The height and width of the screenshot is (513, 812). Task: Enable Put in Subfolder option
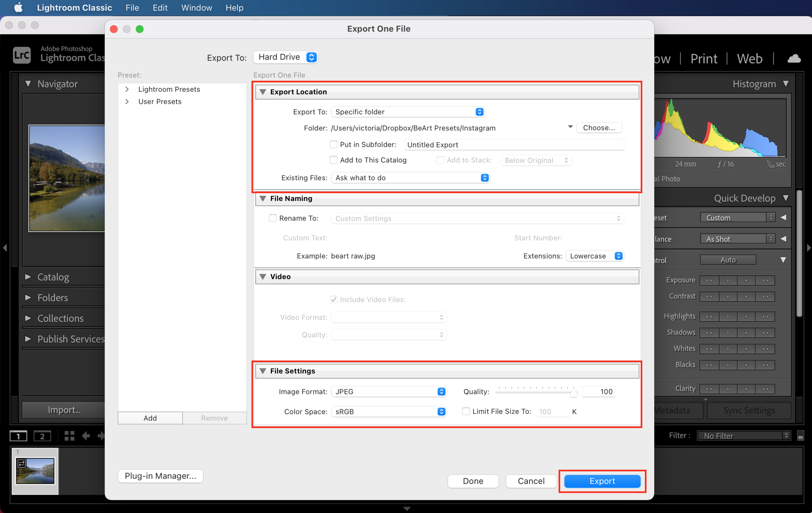[x=333, y=144]
